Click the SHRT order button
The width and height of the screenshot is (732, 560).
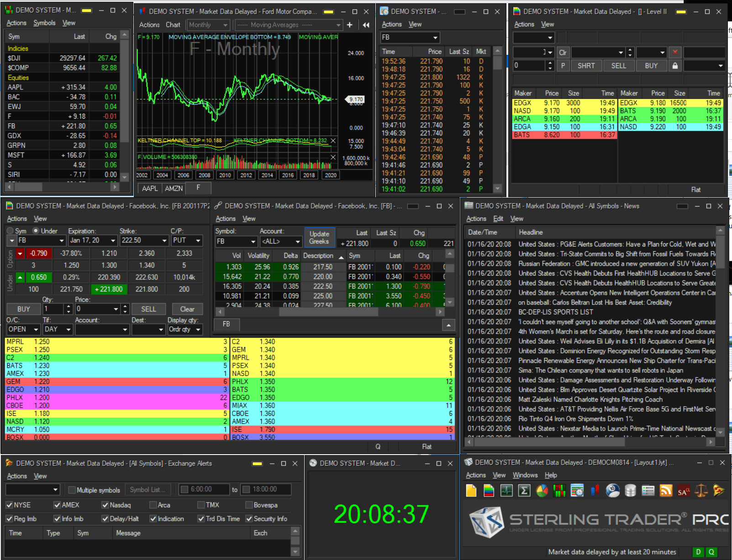click(x=586, y=66)
